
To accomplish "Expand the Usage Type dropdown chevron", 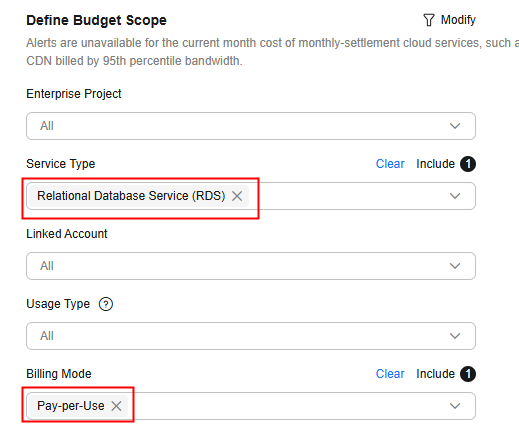I will (455, 336).
